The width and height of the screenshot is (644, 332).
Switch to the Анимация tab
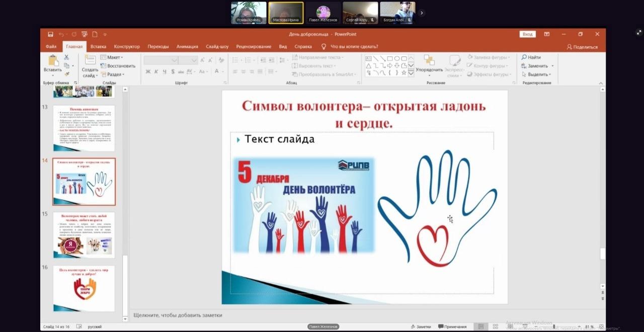coord(187,47)
